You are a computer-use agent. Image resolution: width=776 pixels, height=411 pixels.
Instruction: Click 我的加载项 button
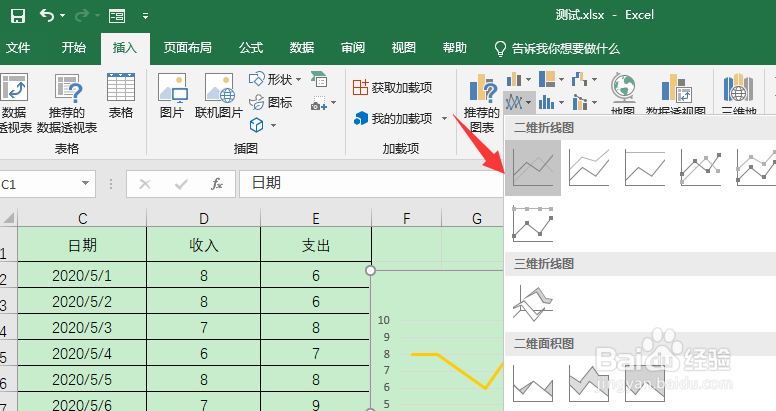[x=393, y=118]
